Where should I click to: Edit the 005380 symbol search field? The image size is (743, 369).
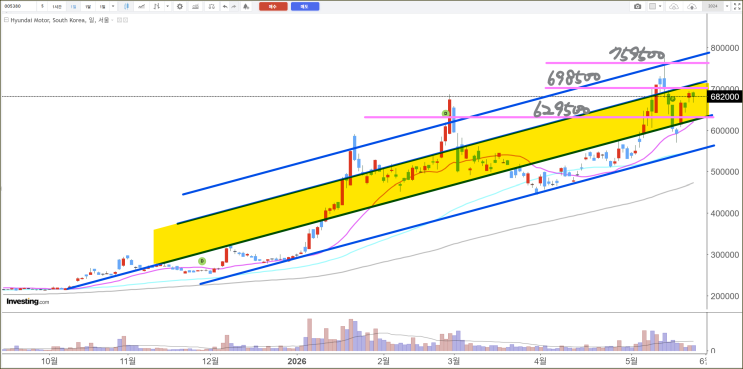[x=18, y=6]
